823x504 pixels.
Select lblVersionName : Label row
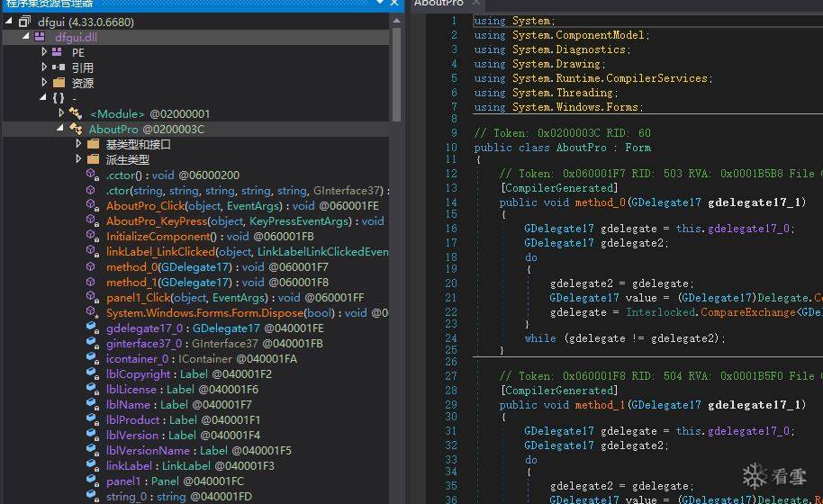click(x=198, y=450)
